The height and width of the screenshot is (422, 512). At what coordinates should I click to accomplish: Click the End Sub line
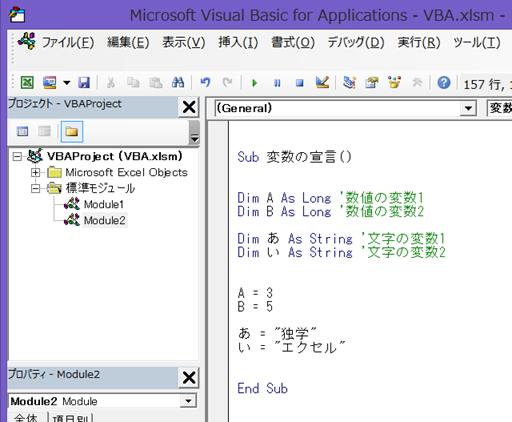pyautogui.click(x=263, y=388)
